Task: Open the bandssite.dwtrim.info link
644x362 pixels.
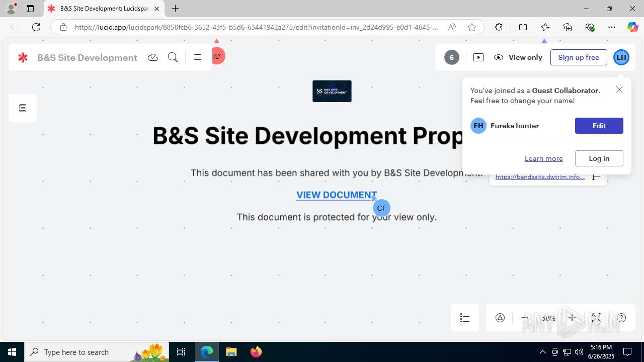Action: coord(540,177)
